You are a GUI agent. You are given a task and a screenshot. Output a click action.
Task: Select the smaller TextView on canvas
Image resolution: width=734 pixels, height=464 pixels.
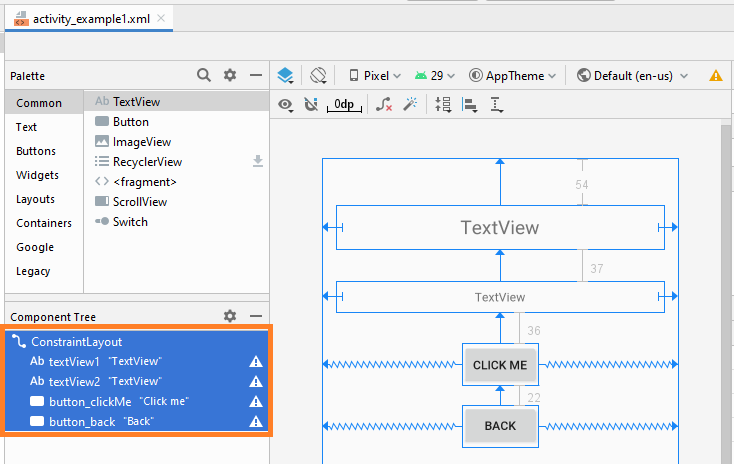click(500, 297)
